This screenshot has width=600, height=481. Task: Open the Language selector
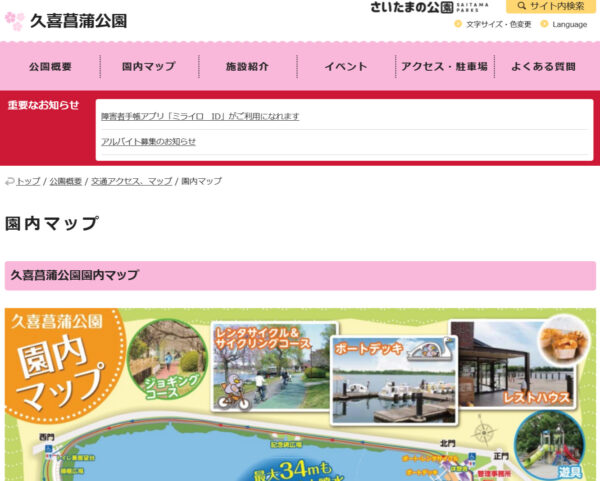tap(569, 24)
